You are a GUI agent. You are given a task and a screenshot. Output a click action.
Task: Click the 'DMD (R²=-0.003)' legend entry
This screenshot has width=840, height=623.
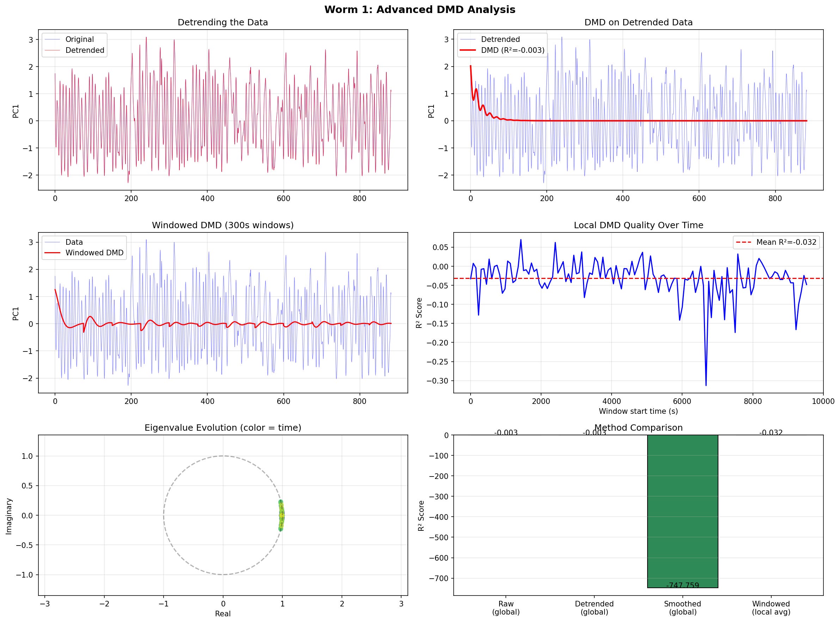pyautogui.click(x=513, y=50)
